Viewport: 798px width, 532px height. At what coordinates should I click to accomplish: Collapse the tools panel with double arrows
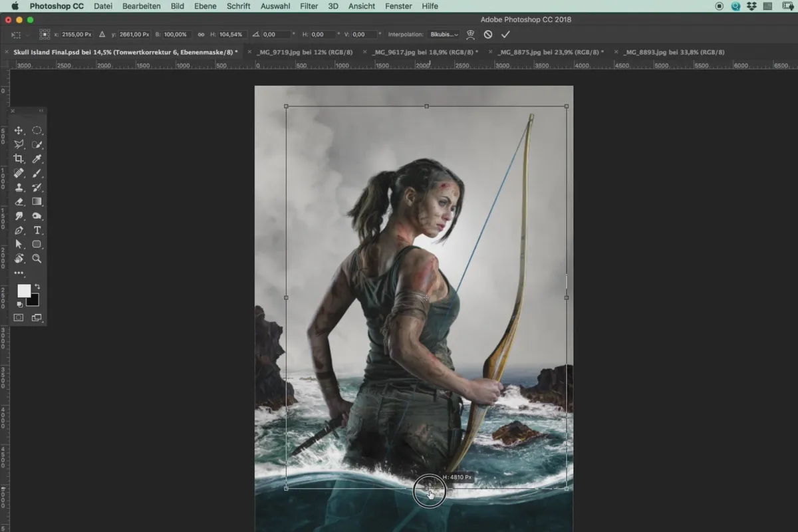[41, 111]
